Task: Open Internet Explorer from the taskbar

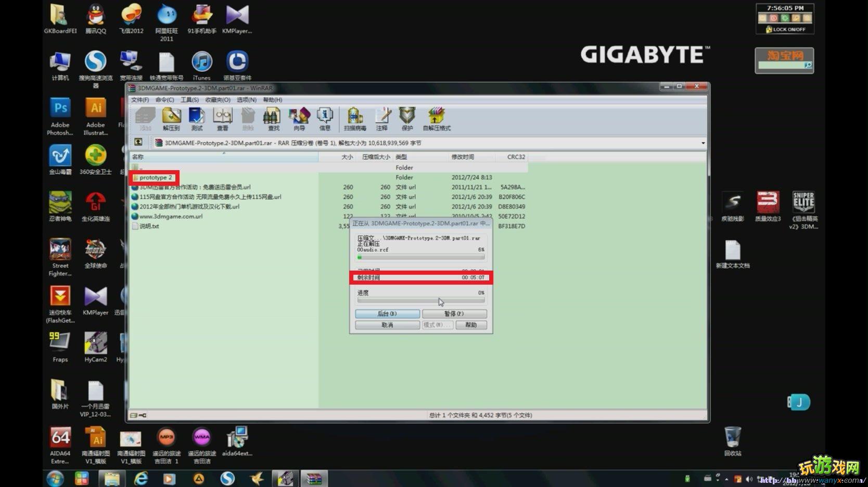Action: coord(141,479)
